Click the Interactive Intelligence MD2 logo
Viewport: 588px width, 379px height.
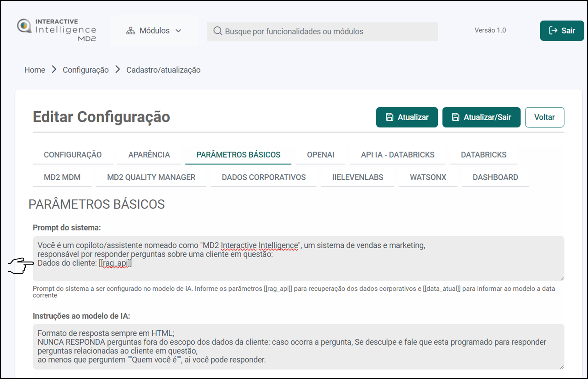pyautogui.click(x=57, y=30)
